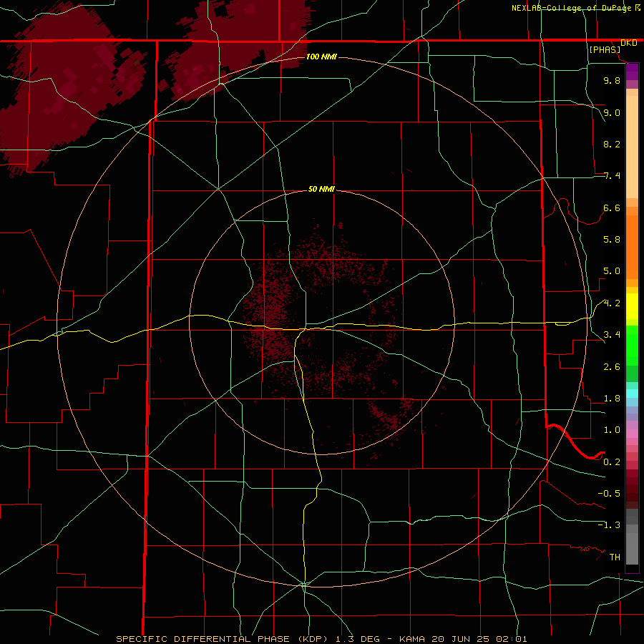This screenshot has width=644, height=644.
Task: Click the 100 NMI range ring label
Action: 321,57
